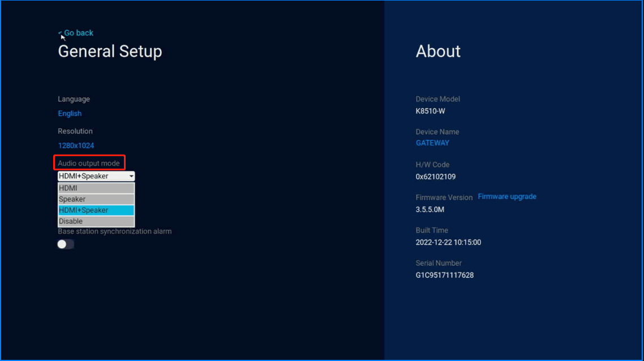Pick the highlighted HDMI+Speaker list option

tap(96, 210)
